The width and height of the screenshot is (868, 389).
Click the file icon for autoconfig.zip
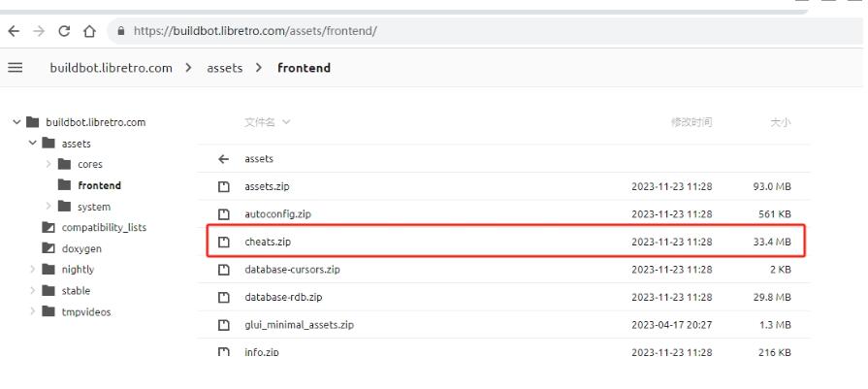(x=224, y=214)
